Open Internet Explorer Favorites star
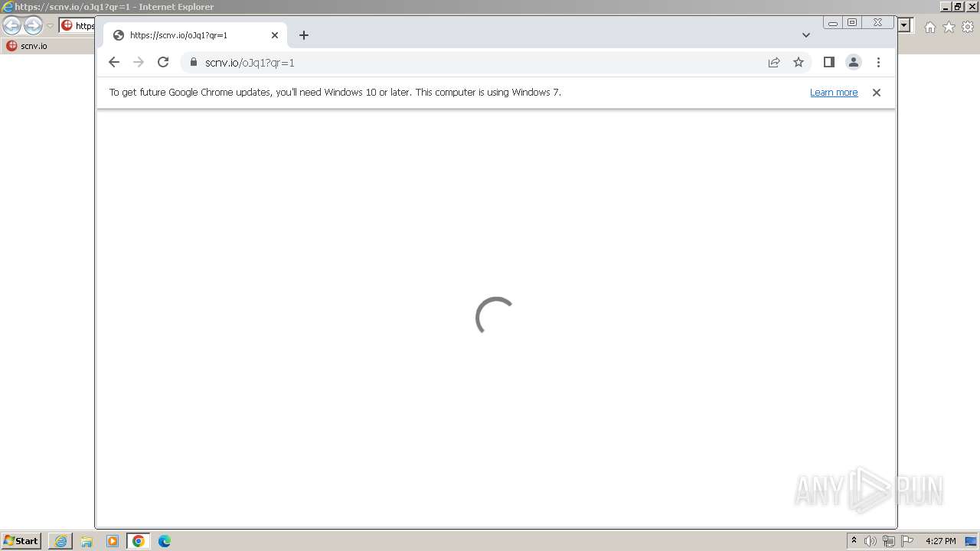 tap(949, 27)
